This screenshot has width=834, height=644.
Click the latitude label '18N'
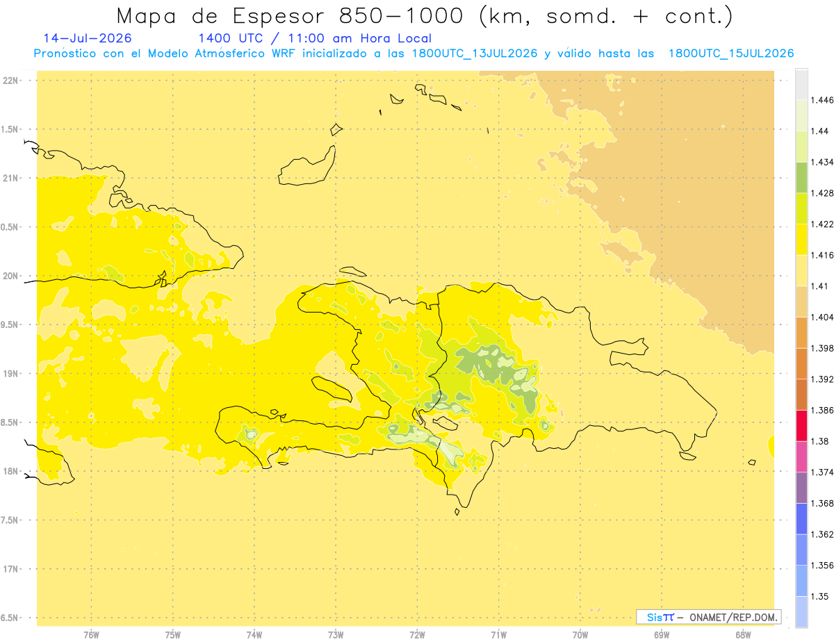(10, 471)
